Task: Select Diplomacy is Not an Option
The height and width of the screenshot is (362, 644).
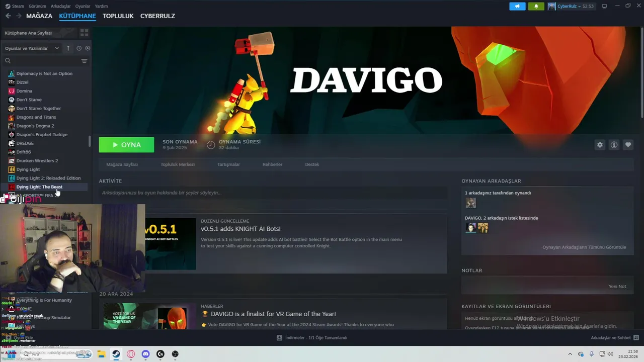Action: point(44,73)
